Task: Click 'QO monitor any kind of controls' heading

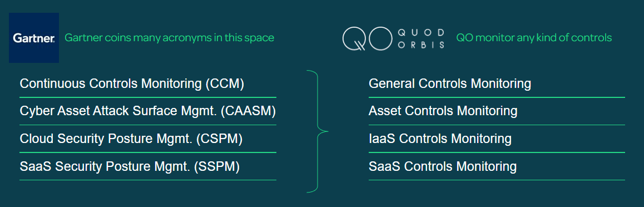Action: pyautogui.click(x=534, y=38)
